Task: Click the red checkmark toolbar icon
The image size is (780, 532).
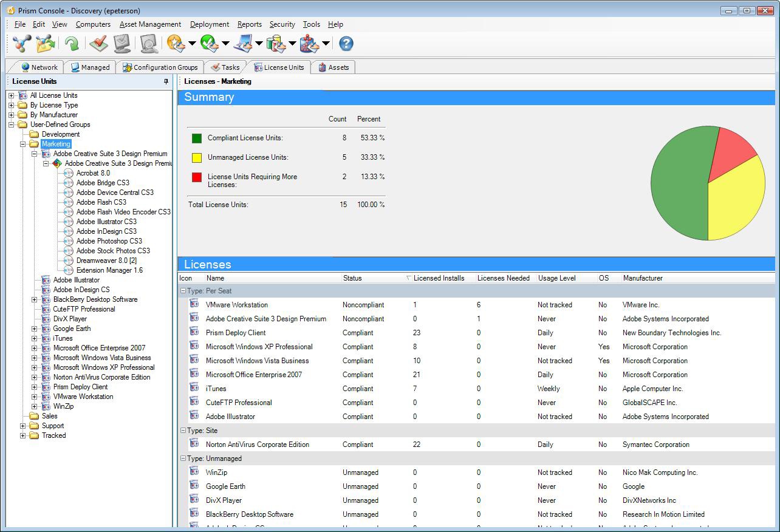Action: pos(98,44)
